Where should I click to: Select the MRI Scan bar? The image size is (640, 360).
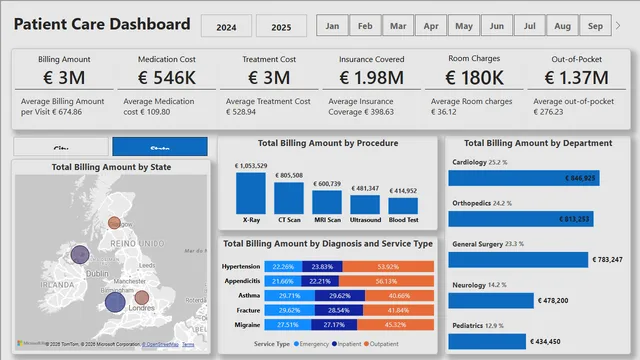(x=327, y=202)
